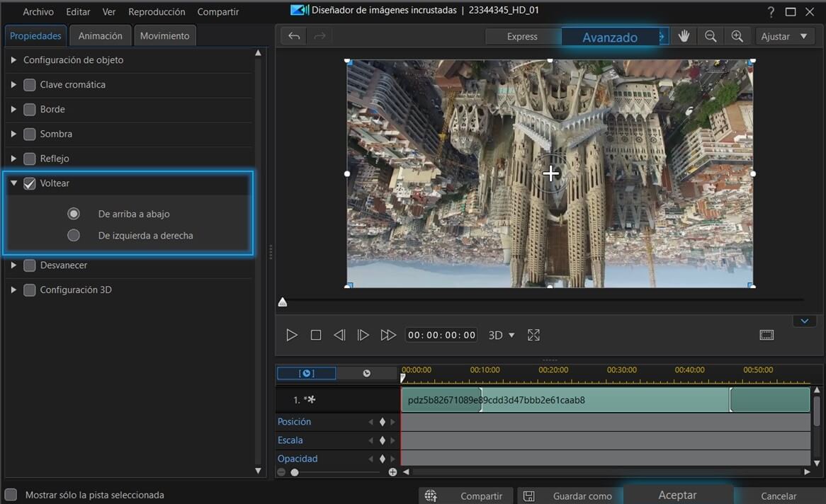Select the hand pan tool

(684, 36)
